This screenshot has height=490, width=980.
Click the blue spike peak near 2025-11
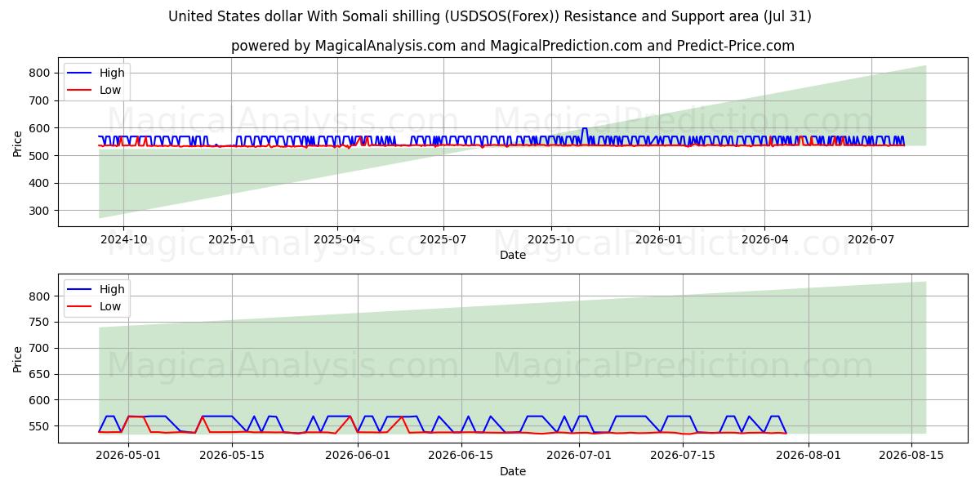(x=585, y=129)
